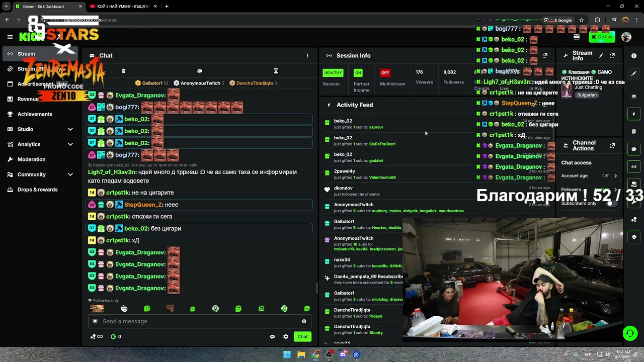Toggle Subscribers only chat switch
The image size is (644, 362).
click(612, 203)
